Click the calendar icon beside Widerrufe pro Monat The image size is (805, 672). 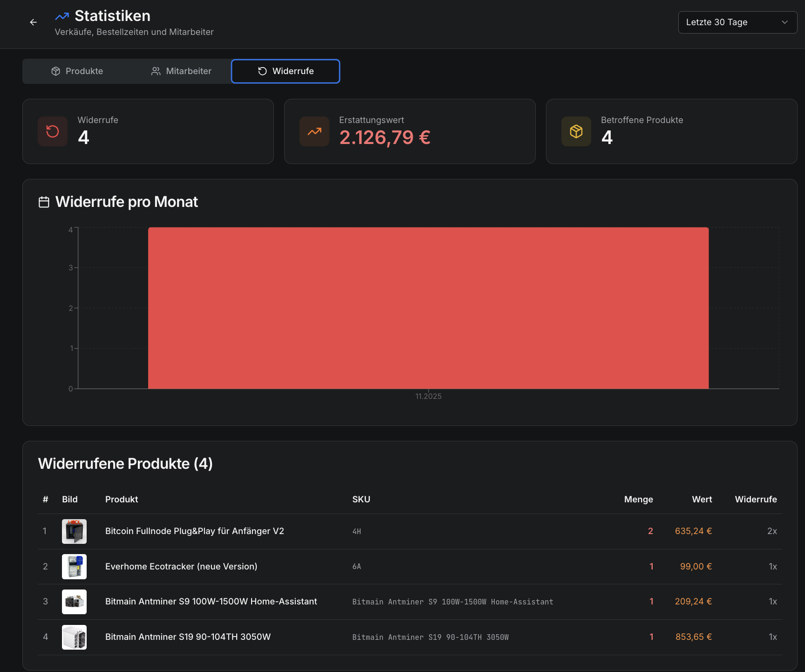pyautogui.click(x=44, y=202)
